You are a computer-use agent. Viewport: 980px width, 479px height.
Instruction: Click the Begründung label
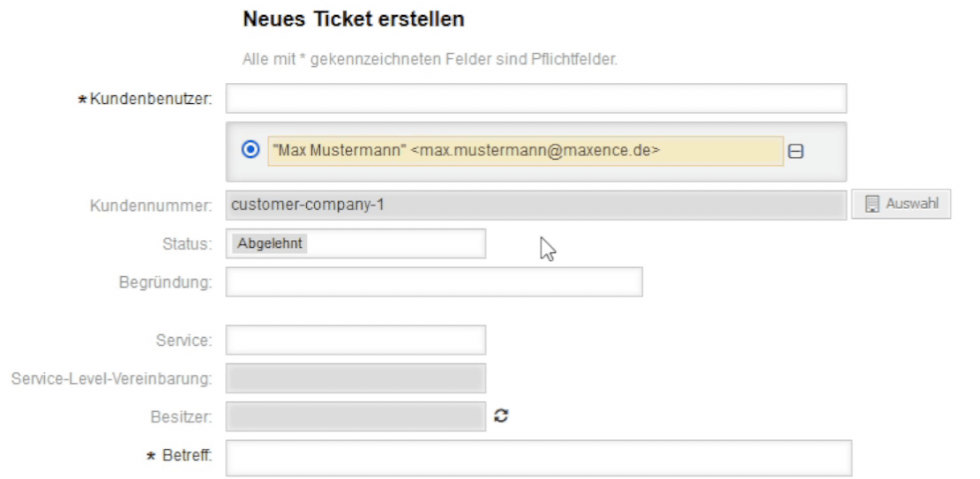(x=166, y=283)
